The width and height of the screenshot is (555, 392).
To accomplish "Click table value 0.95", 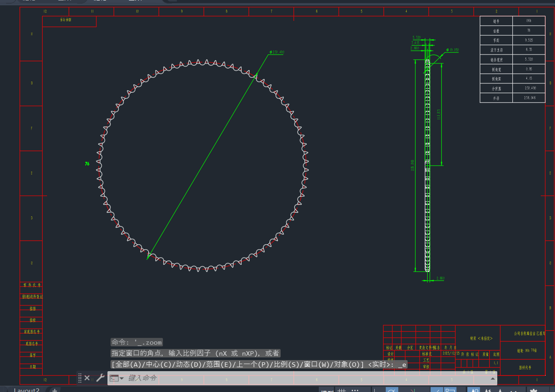I will pyautogui.click(x=528, y=69).
